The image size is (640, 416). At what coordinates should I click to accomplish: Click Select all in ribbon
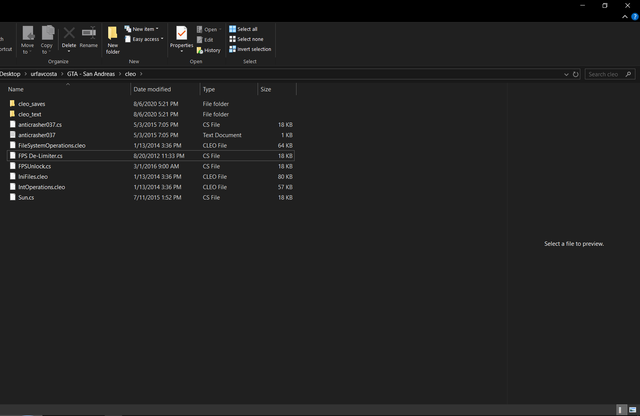[x=243, y=29]
